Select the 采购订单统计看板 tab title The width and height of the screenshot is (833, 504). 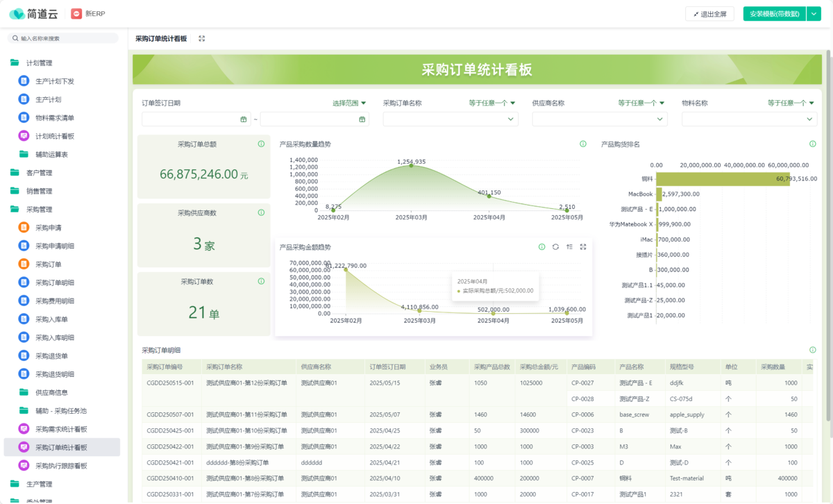click(x=161, y=39)
